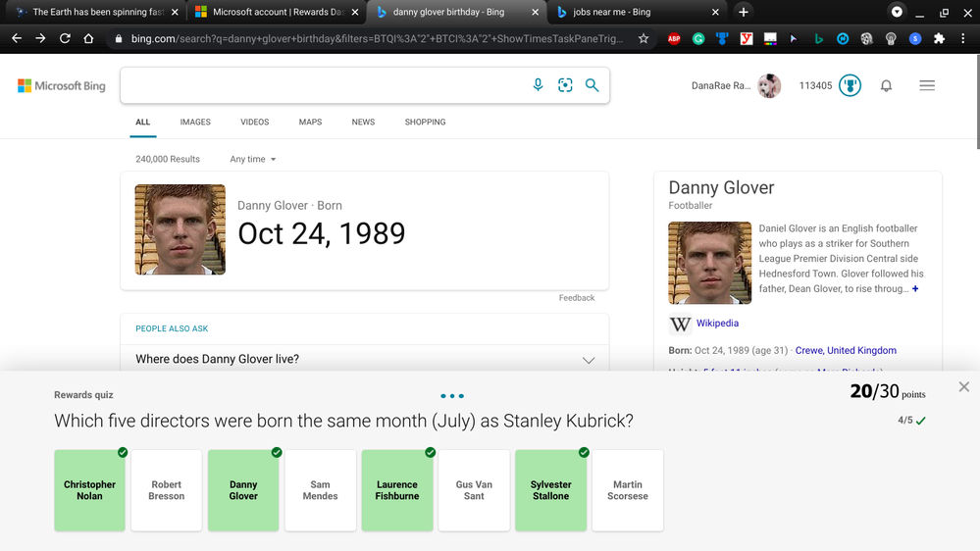Click the 113405 rewards points count
This screenshot has height=551, width=980.
coord(815,85)
